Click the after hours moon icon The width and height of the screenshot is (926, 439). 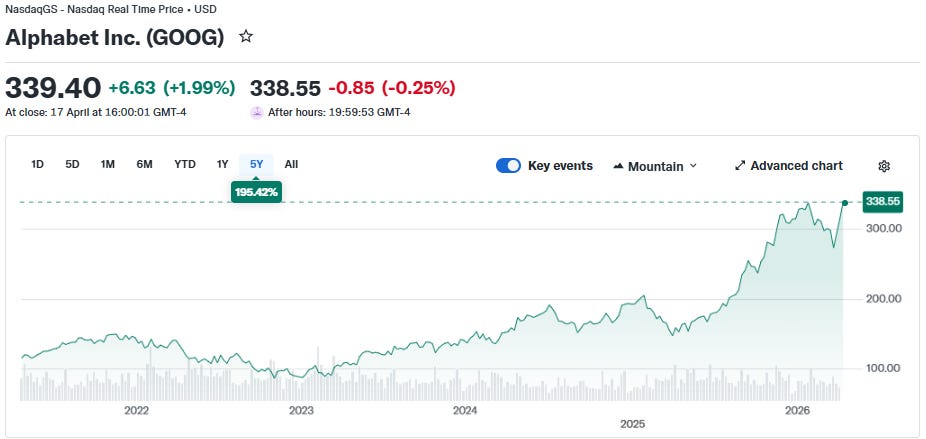coord(257,112)
